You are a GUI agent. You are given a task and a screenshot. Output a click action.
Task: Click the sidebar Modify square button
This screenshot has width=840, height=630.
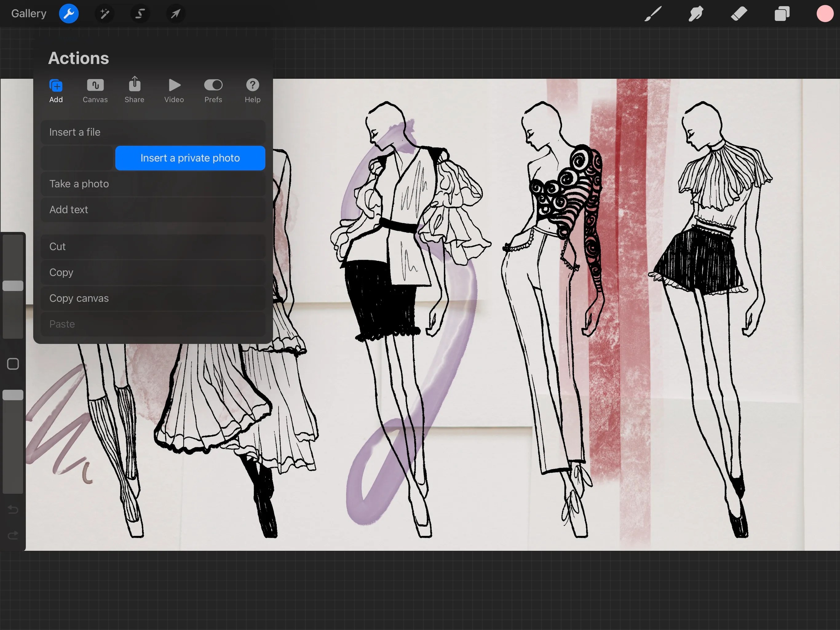[13, 363]
